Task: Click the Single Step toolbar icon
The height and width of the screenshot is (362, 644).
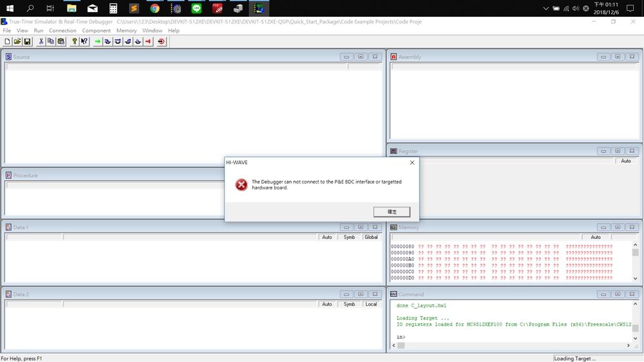Action: point(108,41)
